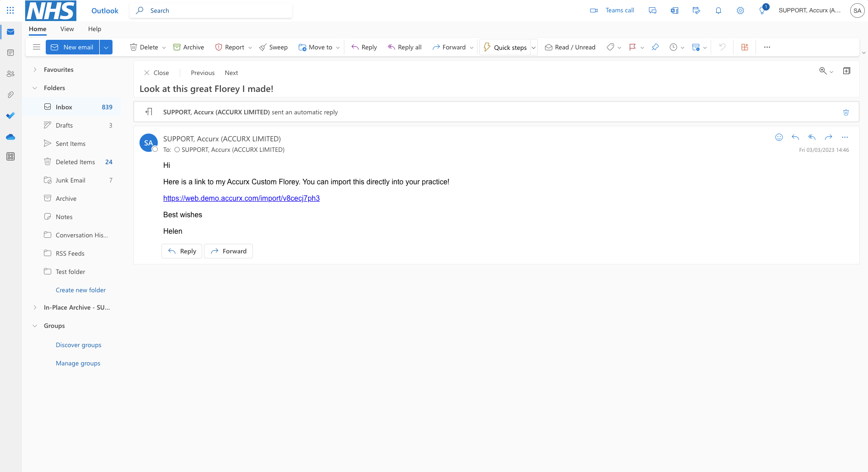The image size is (868, 472).
Task: Expand the Move to dropdown
Action: click(338, 48)
